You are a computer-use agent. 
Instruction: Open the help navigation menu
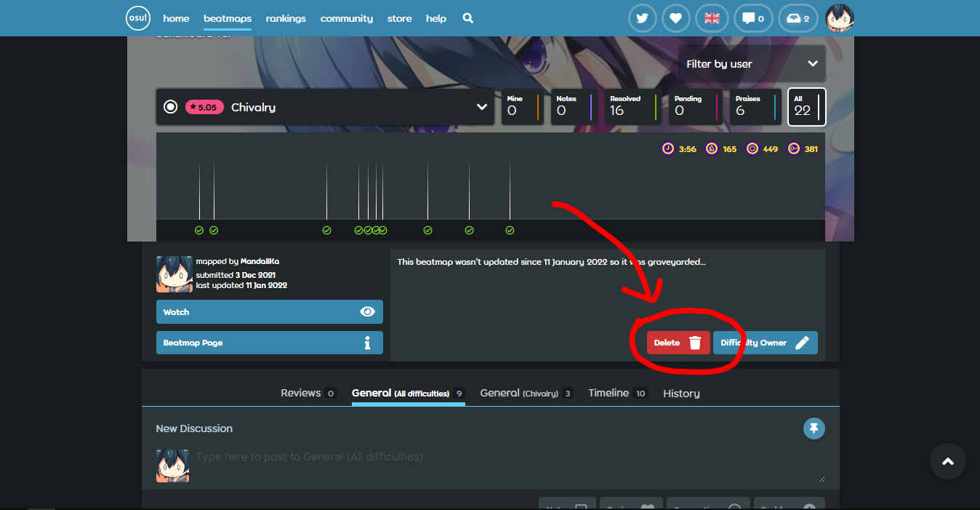click(x=436, y=18)
